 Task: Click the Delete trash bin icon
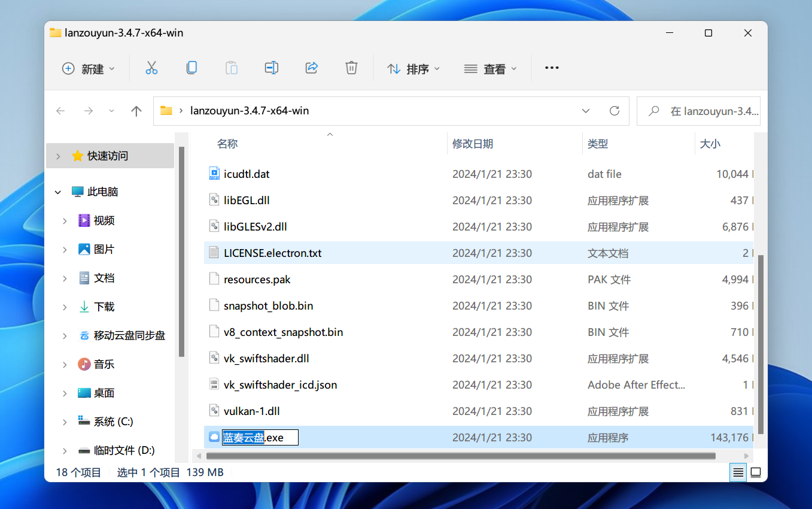point(351,68)
